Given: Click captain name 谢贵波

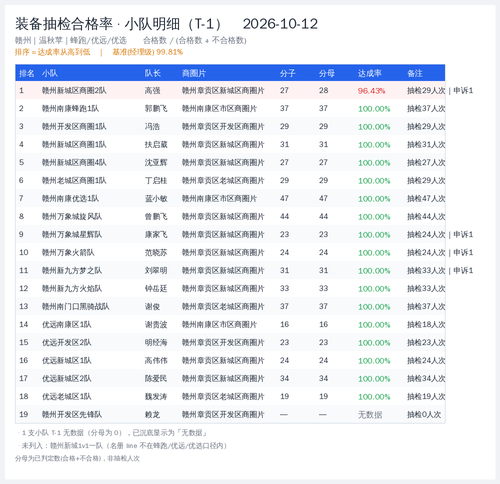Looking at the screenshot, I should coord(156,325).
